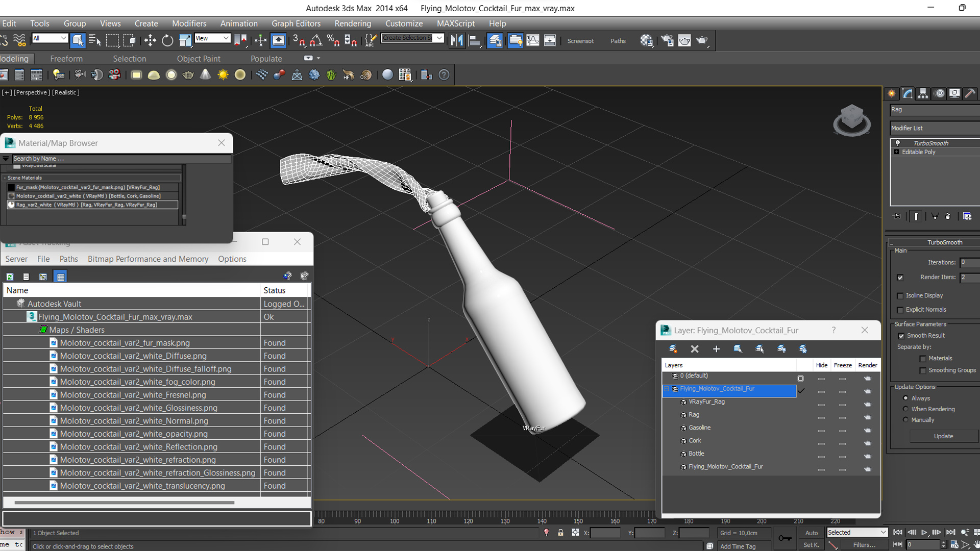This screenshot has height=551, width=980.
Task: Click the cone primitive icon in ribbon
Action: click(x=205, y=75)
